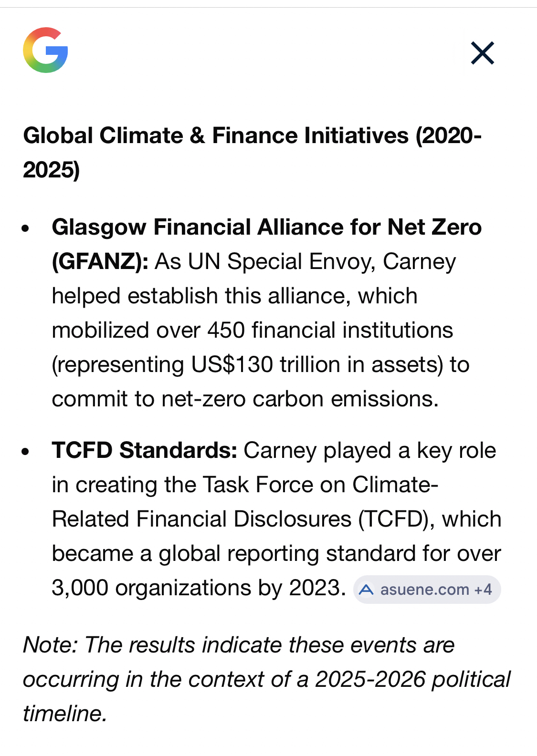Open the asuene.com source chip
Screen dimensions: 537x756
(424, 590)
